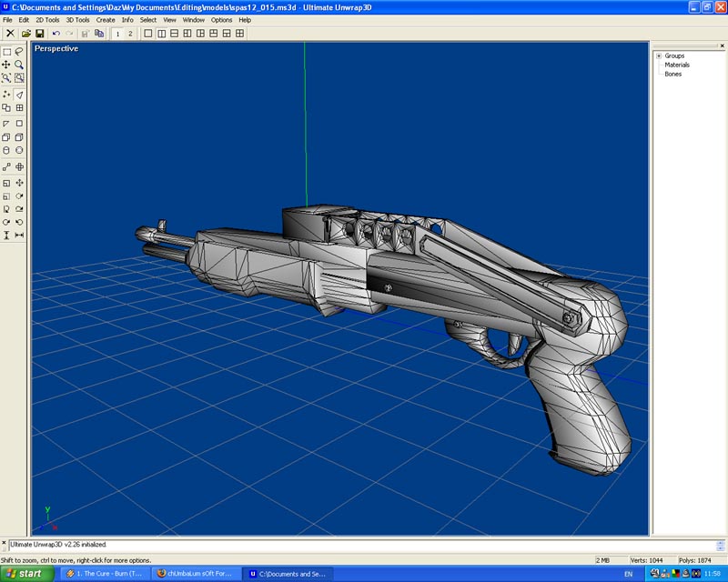
Task: Click the New file X icon
Action: coord(10,34)
